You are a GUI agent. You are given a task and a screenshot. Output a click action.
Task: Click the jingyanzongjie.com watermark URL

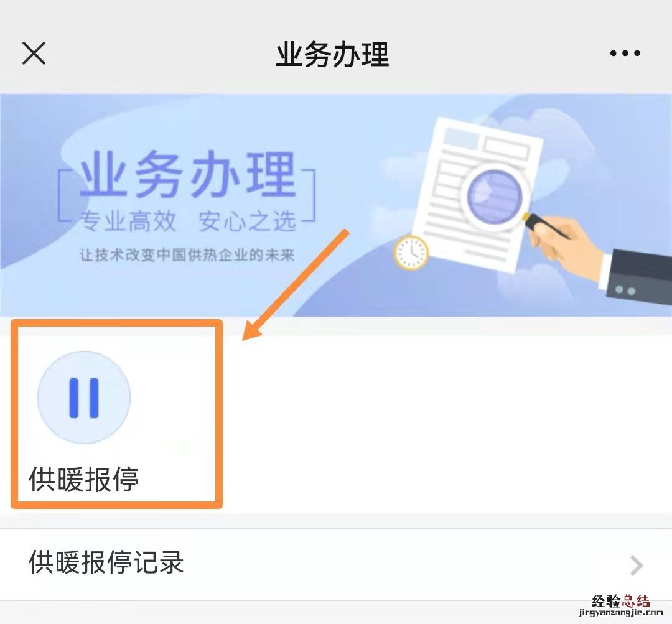click(620, 613)
